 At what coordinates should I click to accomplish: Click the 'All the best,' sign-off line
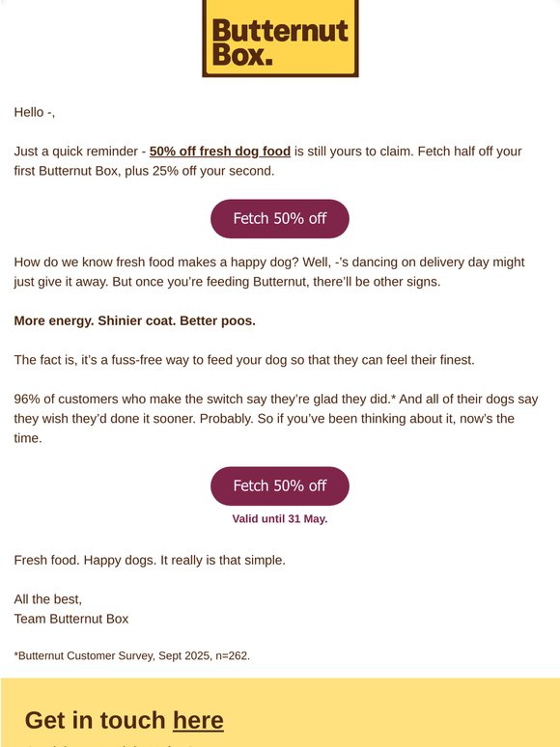click(47, 598)
